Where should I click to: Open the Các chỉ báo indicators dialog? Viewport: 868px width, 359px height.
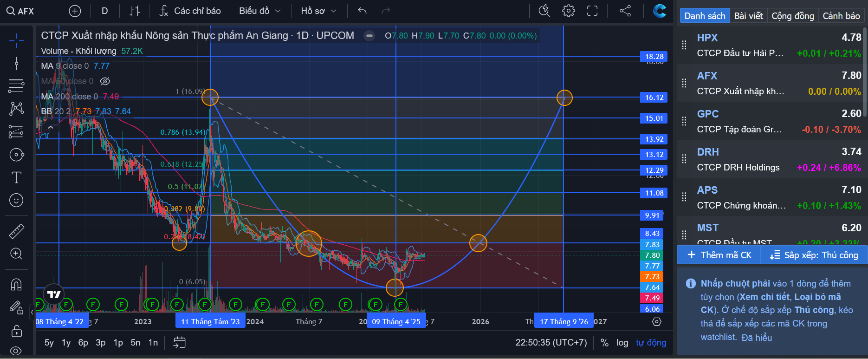click(x=190, y=11)
